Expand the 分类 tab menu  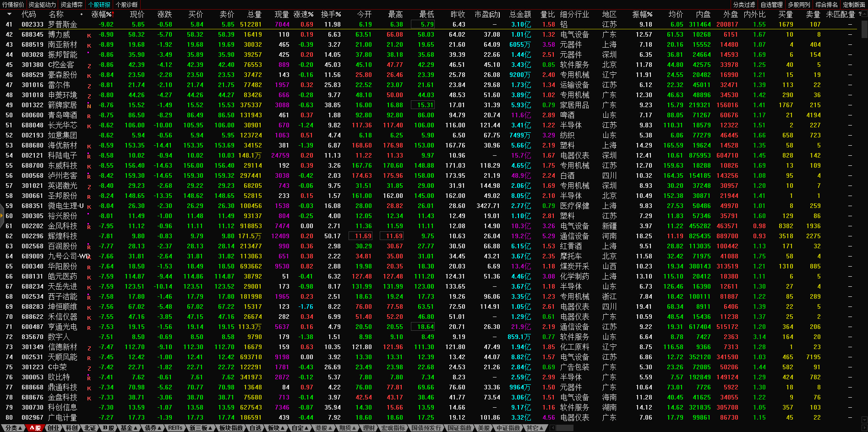(x=13, y=428)
